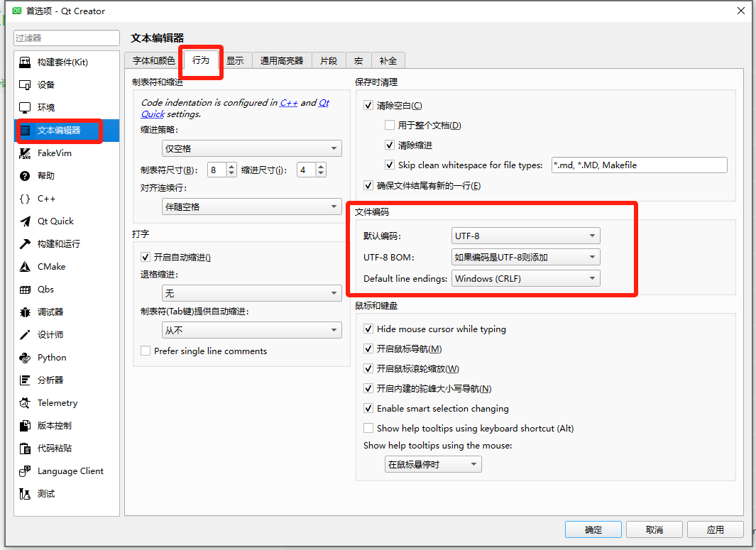Increase 制表符尺寸 tab size spinner
Viewport: 756px width, 550px height.
(231, 166)
